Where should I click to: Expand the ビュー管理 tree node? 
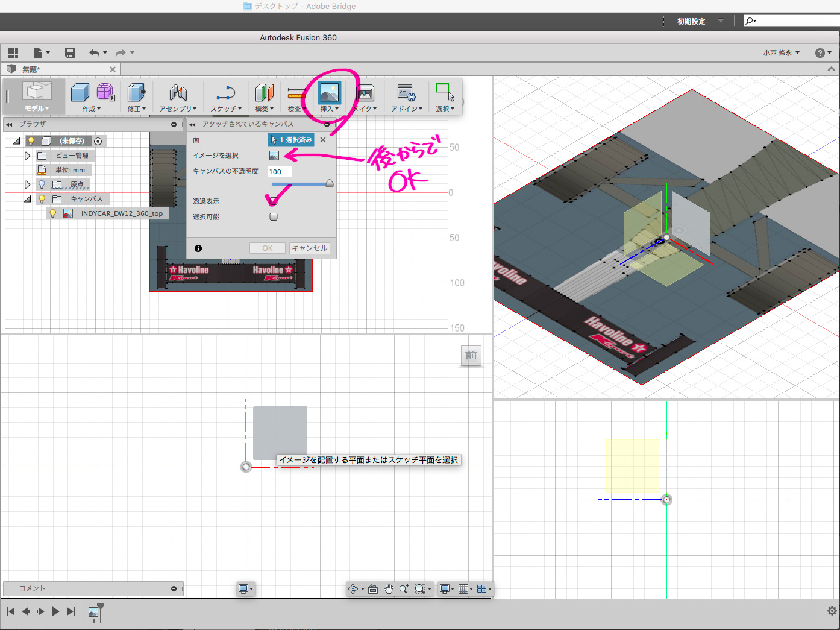click(27, 156)
